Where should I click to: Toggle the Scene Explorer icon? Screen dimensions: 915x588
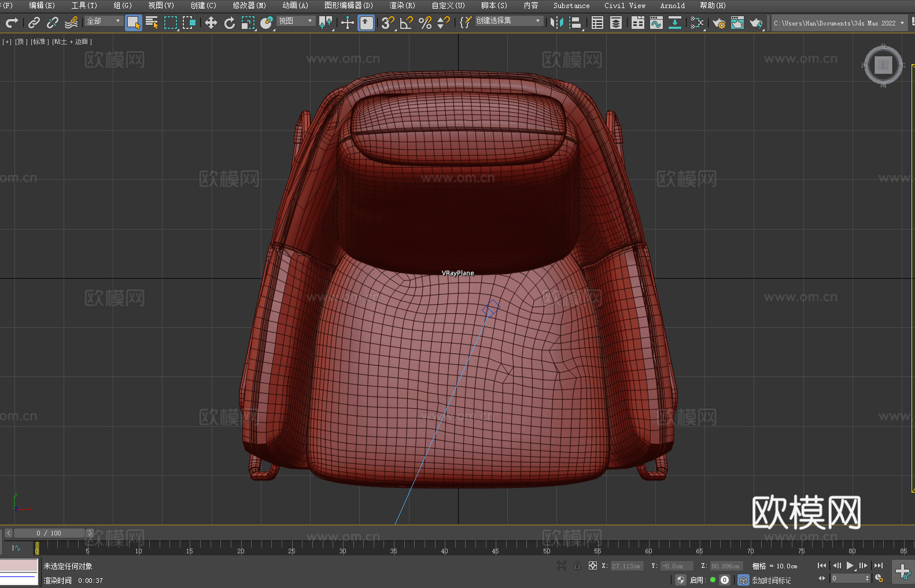(597, 23)
